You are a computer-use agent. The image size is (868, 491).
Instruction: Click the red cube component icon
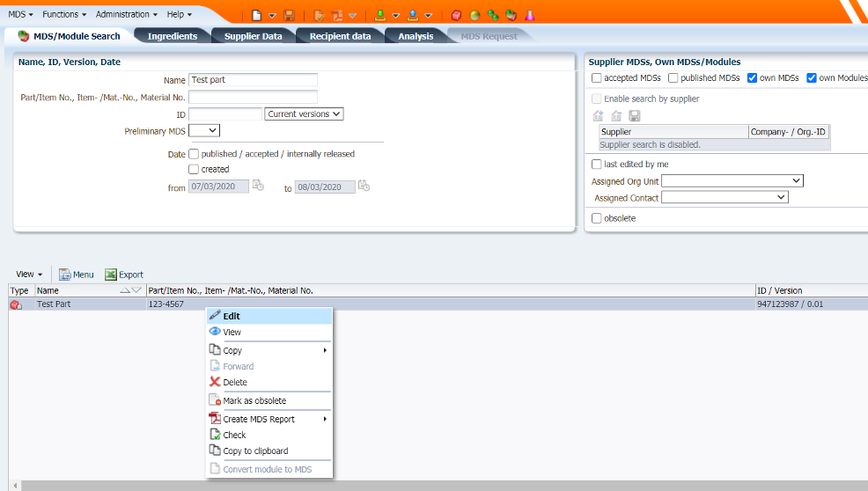(456, 16)
